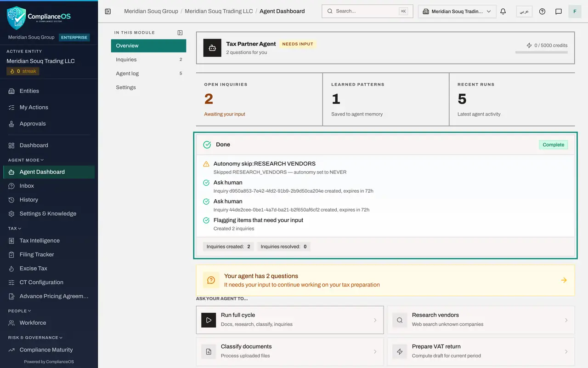This screenshot has height=368, width=588.
Task: Open the Research vendors action
Action: [x=481, y=320]
